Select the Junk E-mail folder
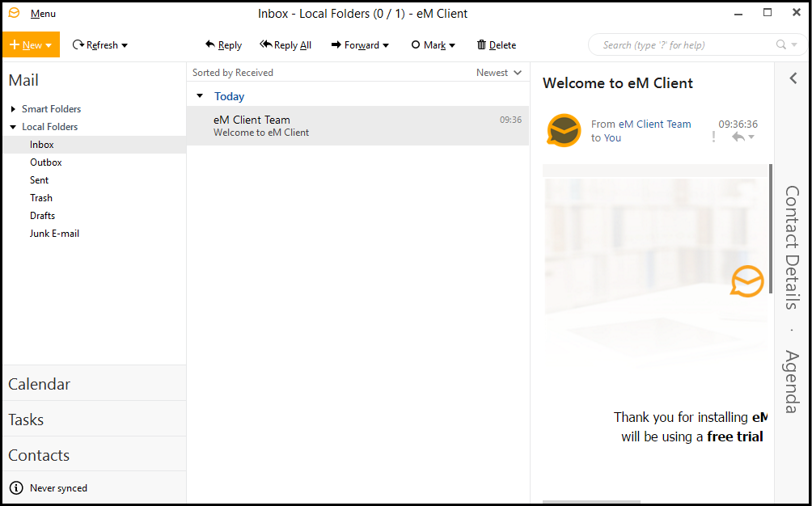Image resolution: width=812 pixels, height=506 pixels. [x=54, y=234]
